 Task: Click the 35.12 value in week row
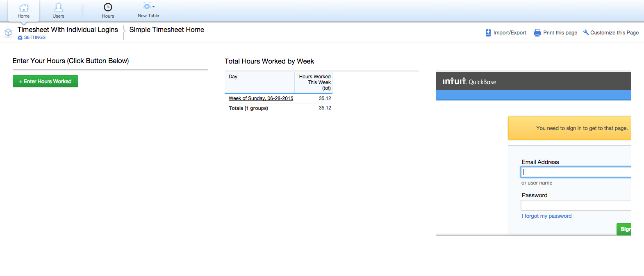(x=325, y=98)
